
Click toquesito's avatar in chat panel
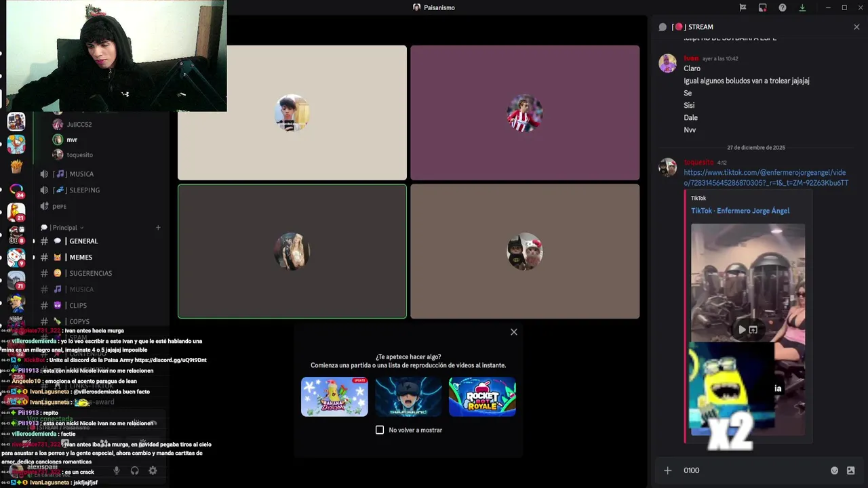coord(668,167)
